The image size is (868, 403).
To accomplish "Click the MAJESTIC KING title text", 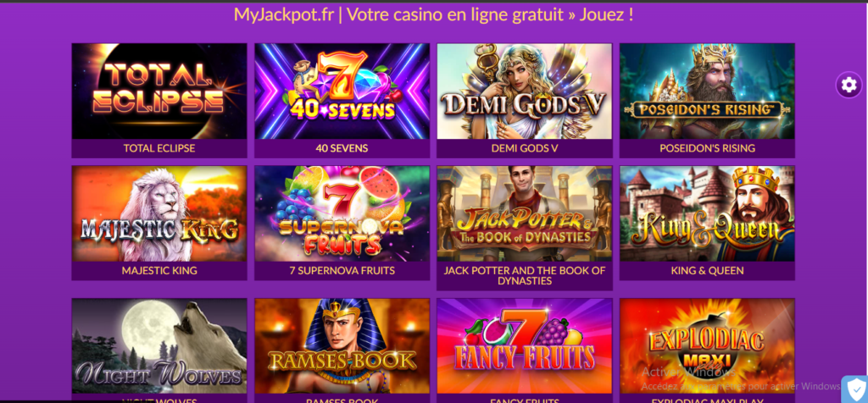I will (x=159, y=271).
